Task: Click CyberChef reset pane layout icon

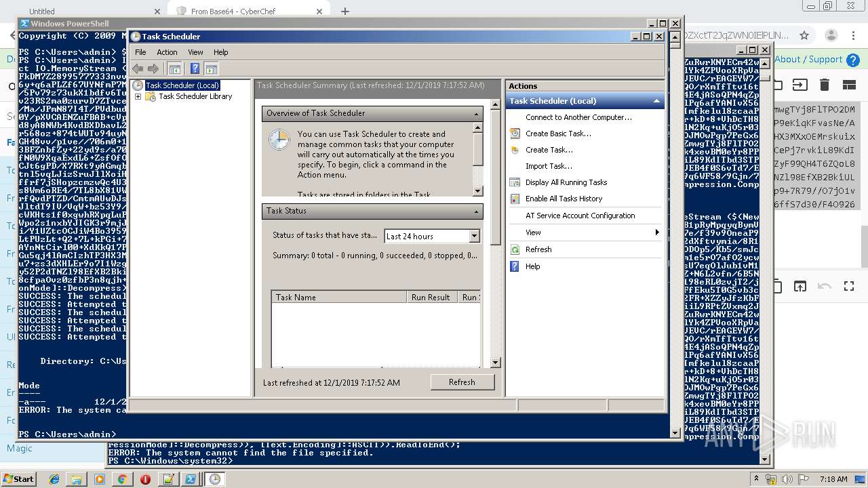Action: (849, 85)
